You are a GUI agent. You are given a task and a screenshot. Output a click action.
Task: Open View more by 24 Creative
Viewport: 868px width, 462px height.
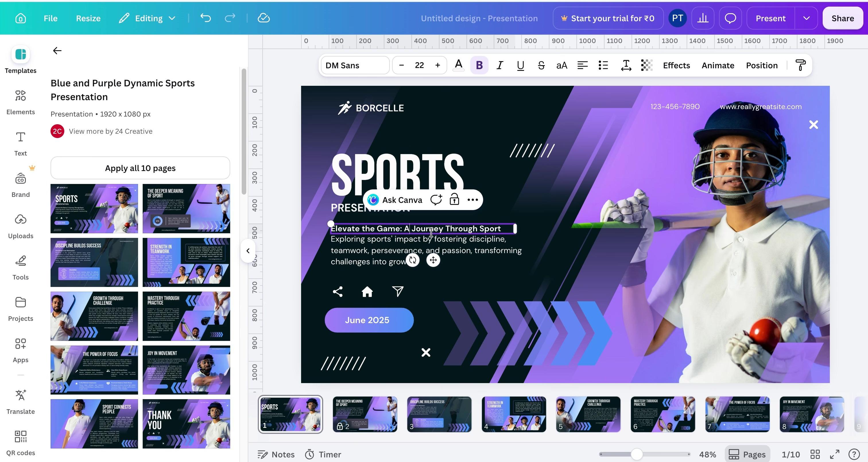pyautogui.click(x=111, y=131)
